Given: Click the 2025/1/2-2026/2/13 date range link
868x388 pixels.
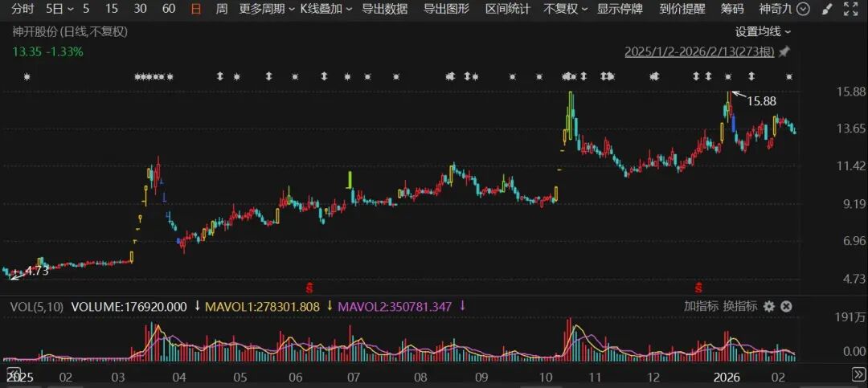Looking at the screenshot, I should [x=699, y=52].
